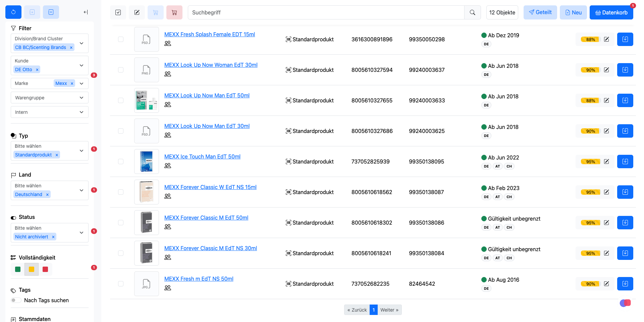Viewport: 644px width, 322px height.
Task: Toggle Nach Tags suchen switch
Action: [x=16, y=300]
